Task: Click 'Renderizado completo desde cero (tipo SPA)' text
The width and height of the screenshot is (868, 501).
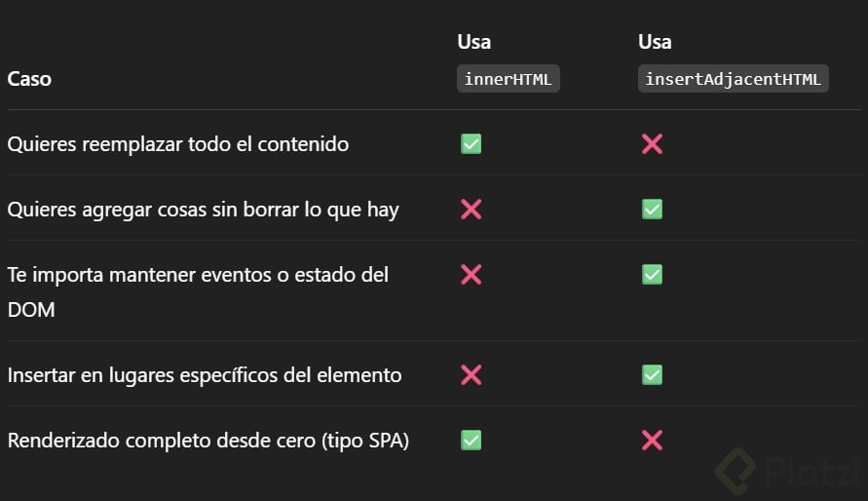Action: pos(208,441)
